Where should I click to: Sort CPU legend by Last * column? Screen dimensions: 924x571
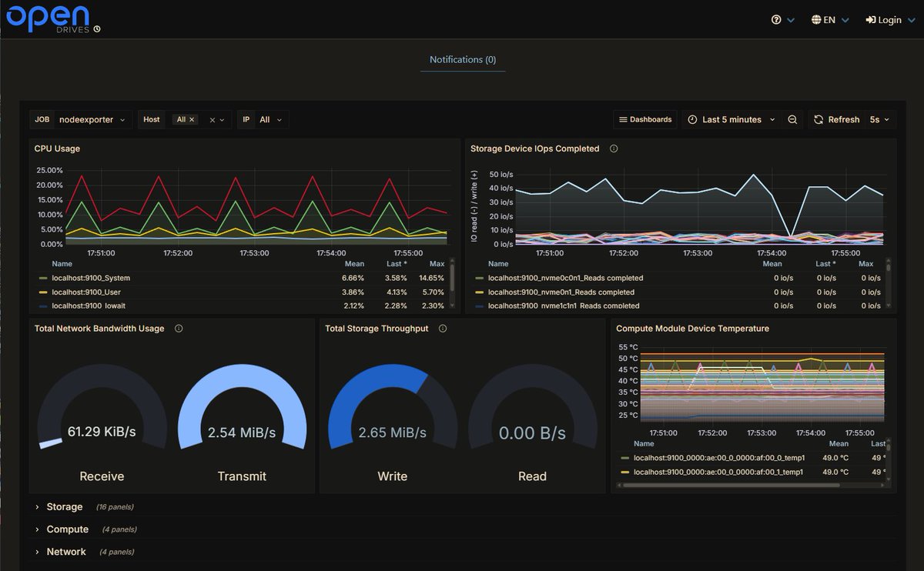pos(397,264)
